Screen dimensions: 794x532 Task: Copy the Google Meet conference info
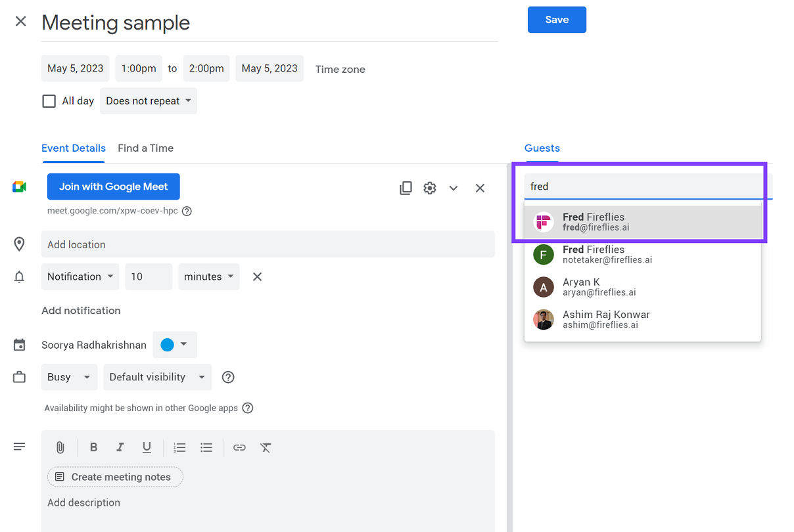tap(406, 188)
